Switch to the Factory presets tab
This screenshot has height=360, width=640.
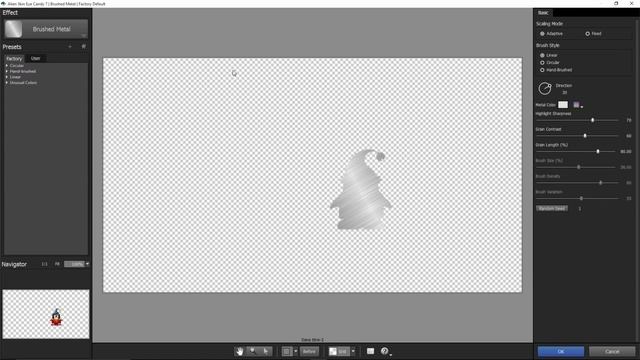[x=14, y=59]
